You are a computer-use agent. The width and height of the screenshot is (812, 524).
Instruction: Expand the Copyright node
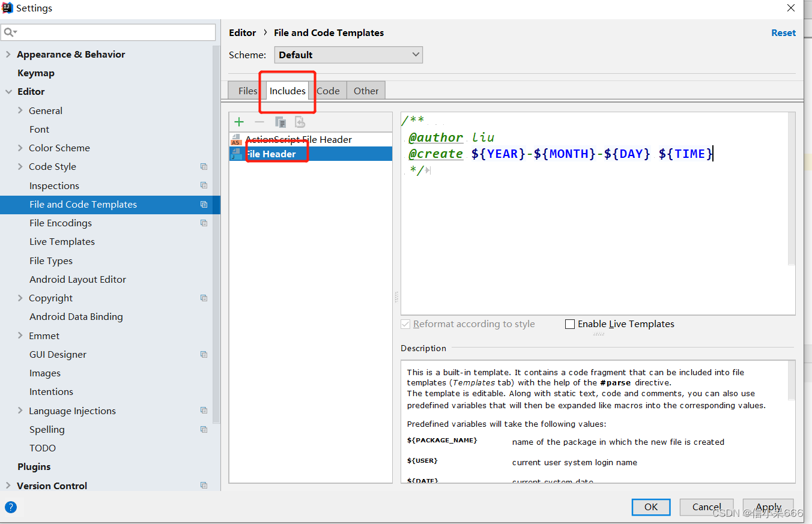20,298
